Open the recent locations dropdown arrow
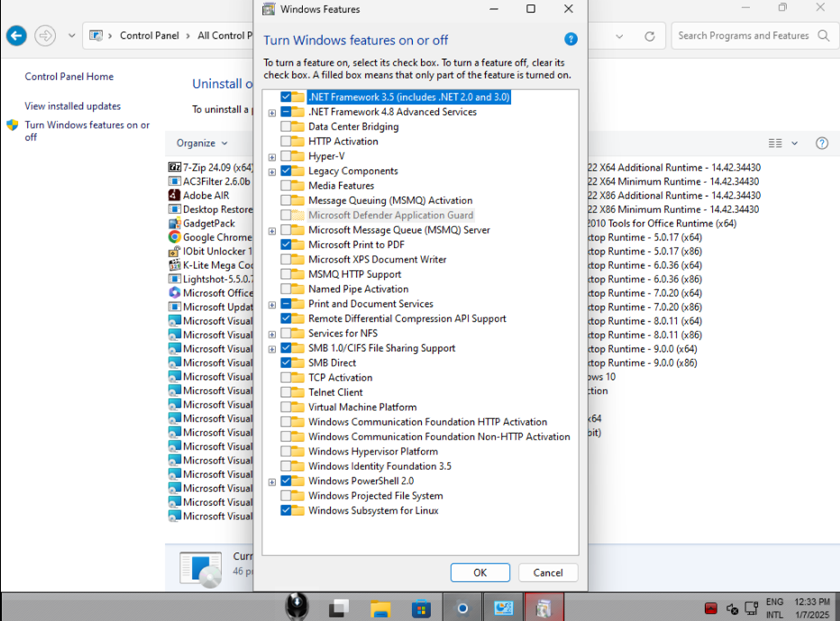840x621 pixels. (x=72, y=36)
